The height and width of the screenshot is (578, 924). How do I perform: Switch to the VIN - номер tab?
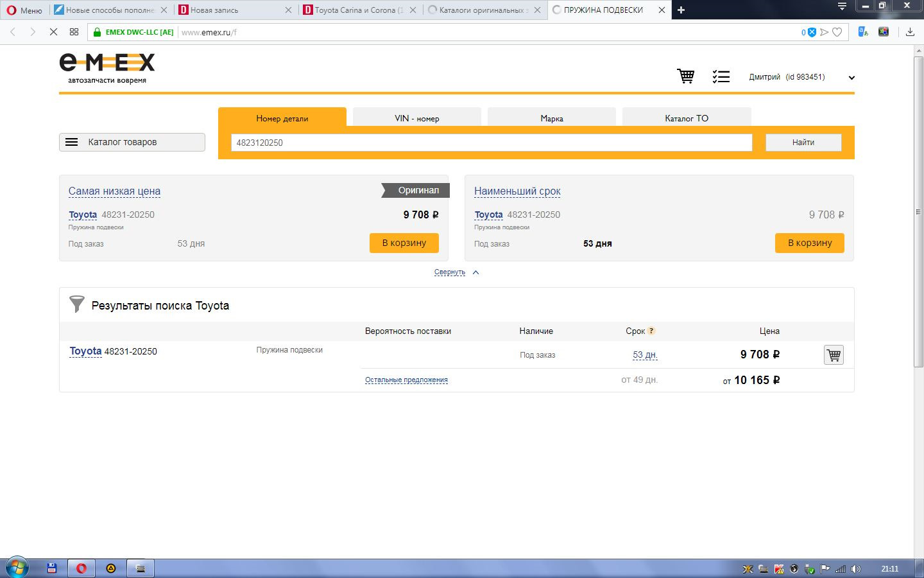pyautogui.click(x=417, y=118)
